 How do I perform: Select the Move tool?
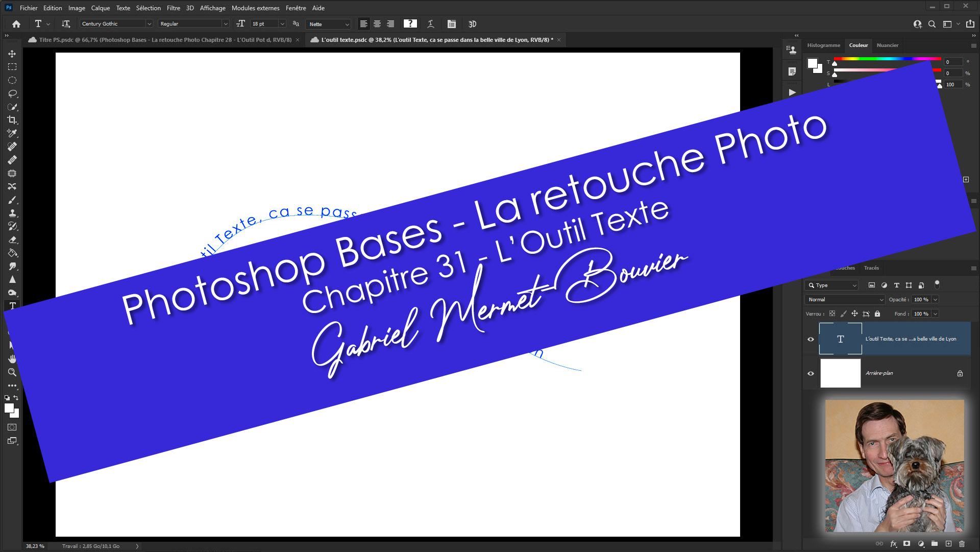(x=12, y=54)
